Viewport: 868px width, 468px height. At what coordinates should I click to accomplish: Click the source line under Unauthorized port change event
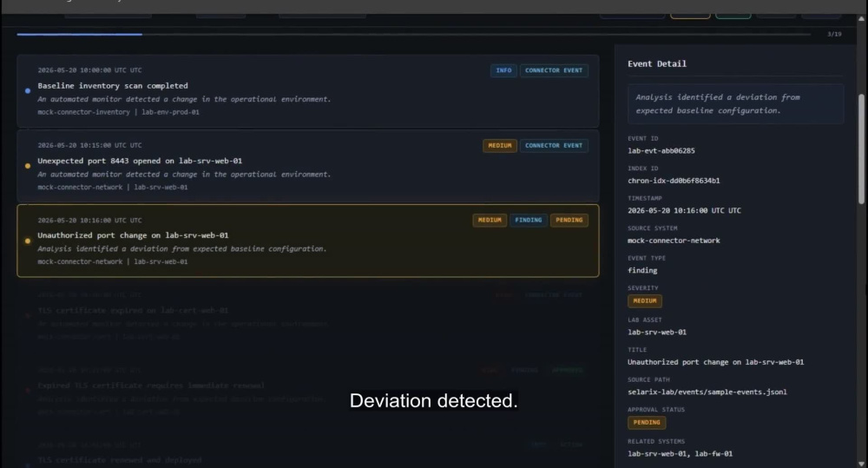pyautogui.click(x=112, y=261)
